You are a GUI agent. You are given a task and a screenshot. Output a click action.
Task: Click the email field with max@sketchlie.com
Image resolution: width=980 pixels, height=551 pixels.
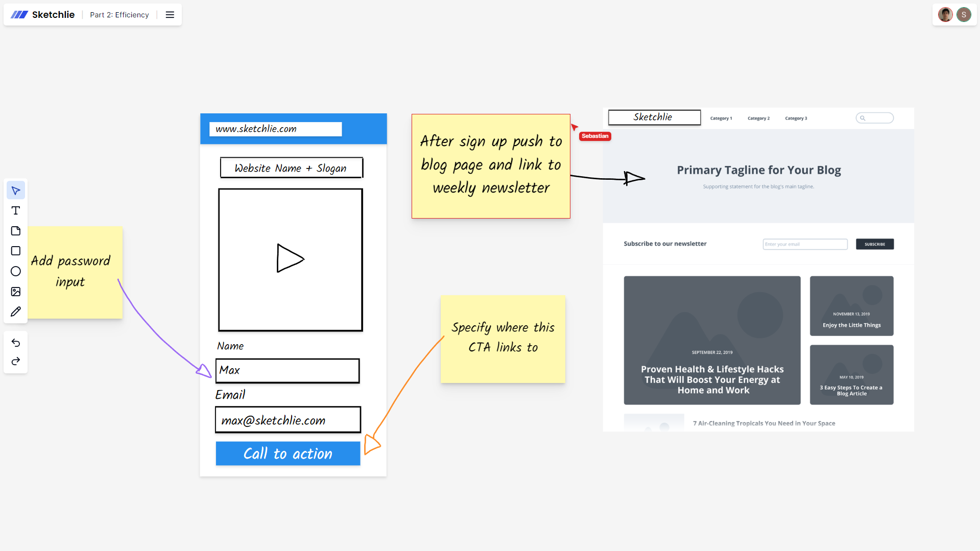click(288, 420)
